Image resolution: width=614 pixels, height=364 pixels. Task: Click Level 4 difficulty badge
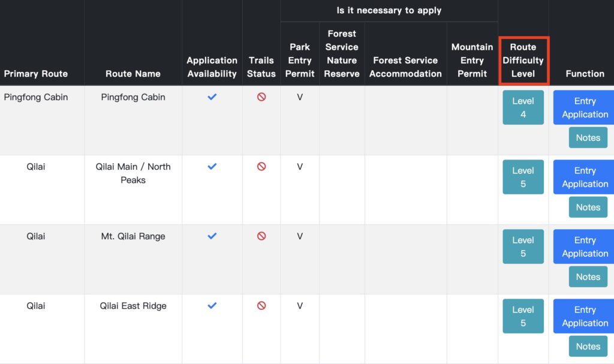(x=523, y=107)
